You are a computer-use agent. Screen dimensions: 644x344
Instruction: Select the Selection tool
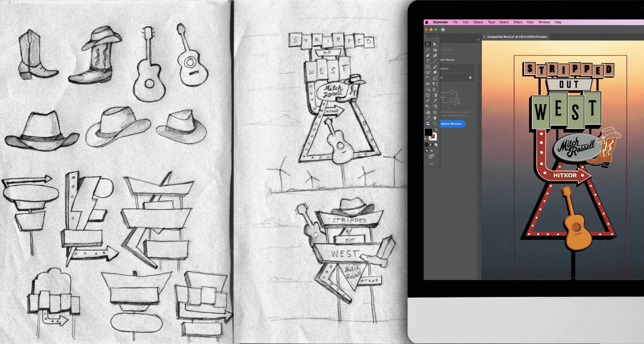[428, 44]
